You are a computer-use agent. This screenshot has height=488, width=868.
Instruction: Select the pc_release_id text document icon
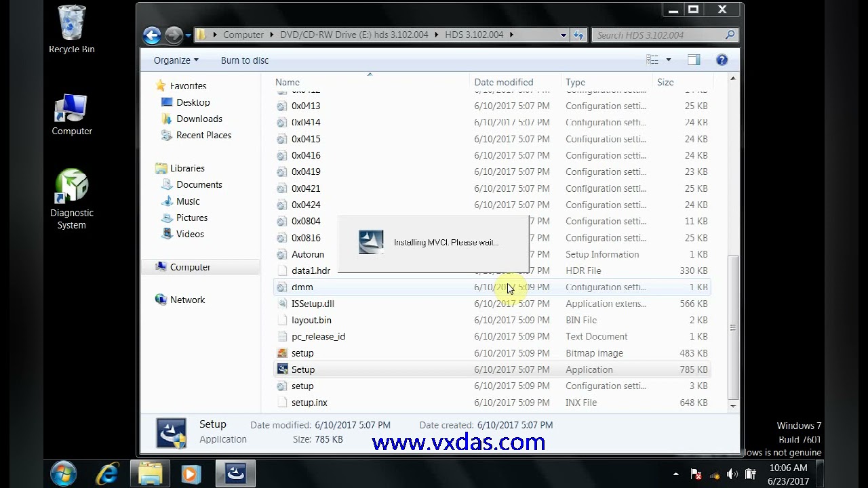(282, 336)
